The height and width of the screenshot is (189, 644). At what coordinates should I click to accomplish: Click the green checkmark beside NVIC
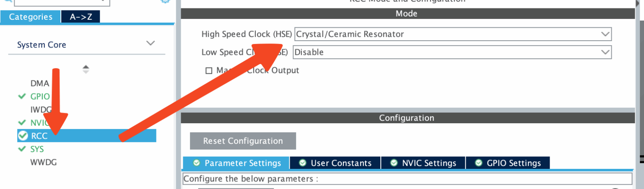point(22,123)
